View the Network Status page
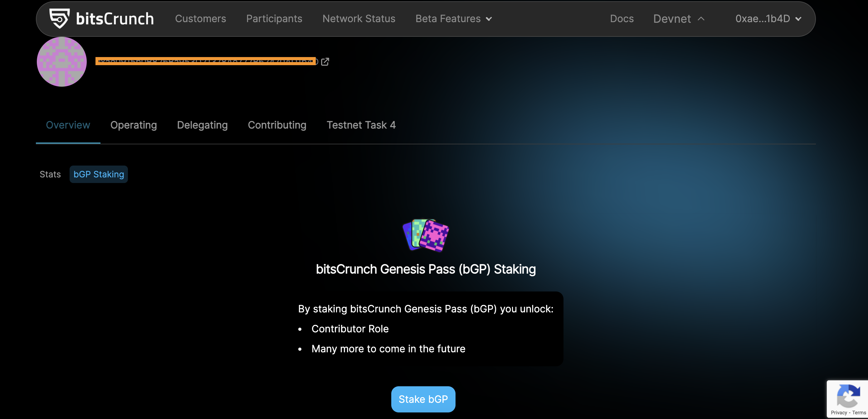 coord(359,18)
